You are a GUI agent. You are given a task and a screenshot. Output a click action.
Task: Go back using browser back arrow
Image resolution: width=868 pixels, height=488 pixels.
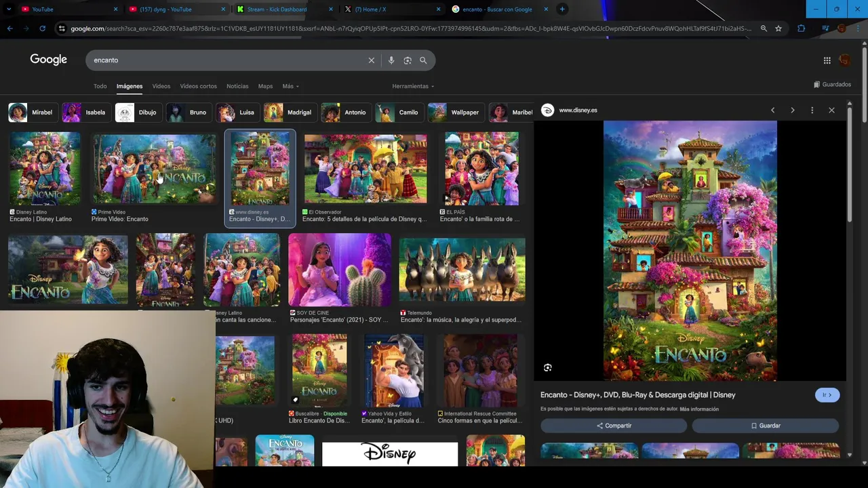click(9, 28)
